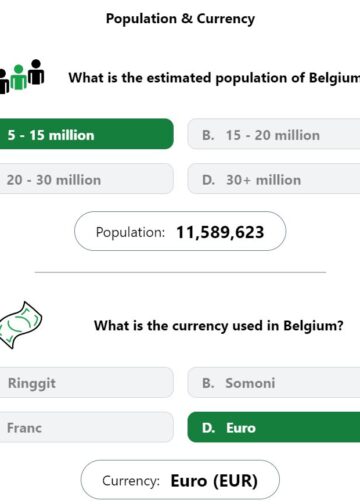The image size is (360, 504).
Task: Select the 5 - 15 million answer
Action: (x=87, y=134)
